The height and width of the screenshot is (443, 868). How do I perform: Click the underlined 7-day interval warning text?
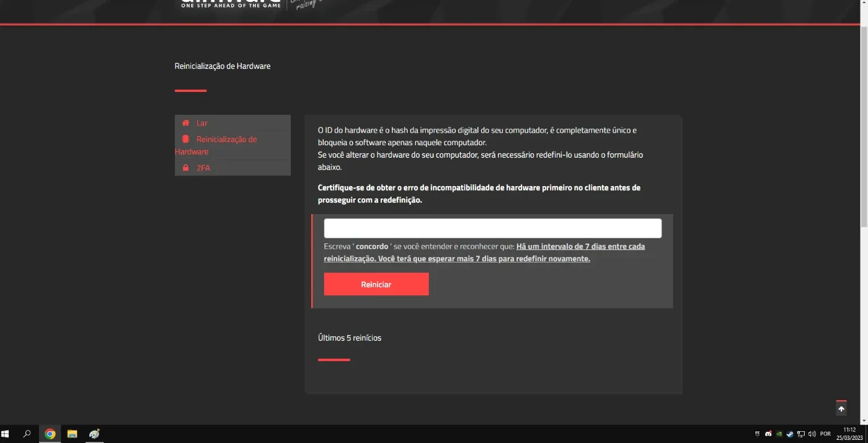coord(484,253)
